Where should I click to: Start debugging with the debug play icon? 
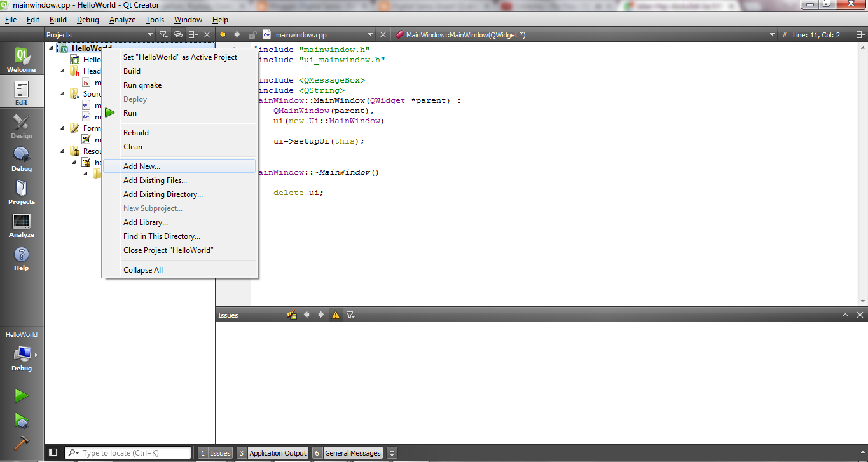click(21, 421)
